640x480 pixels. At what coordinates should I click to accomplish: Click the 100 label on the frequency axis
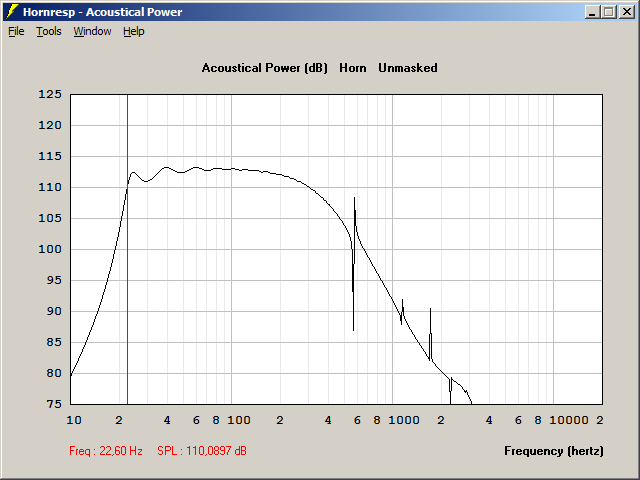coord(238,421)
